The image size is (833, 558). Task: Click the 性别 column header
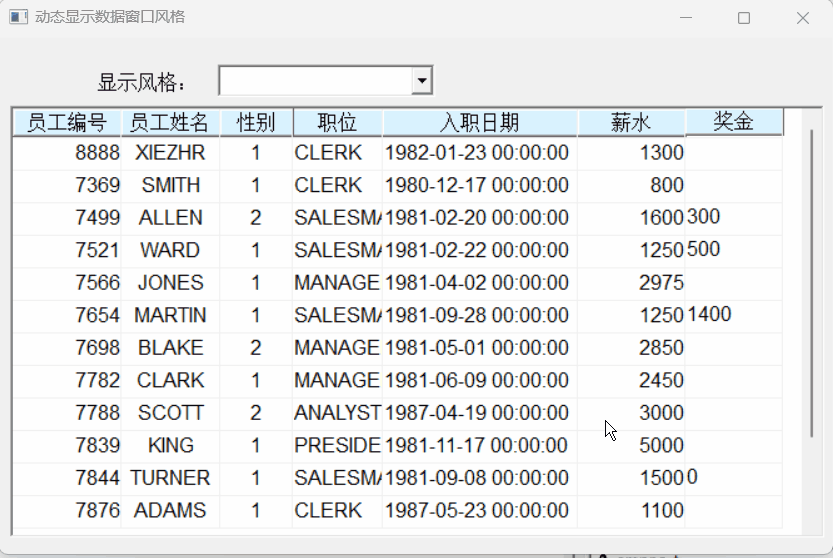tap(256, 122)
